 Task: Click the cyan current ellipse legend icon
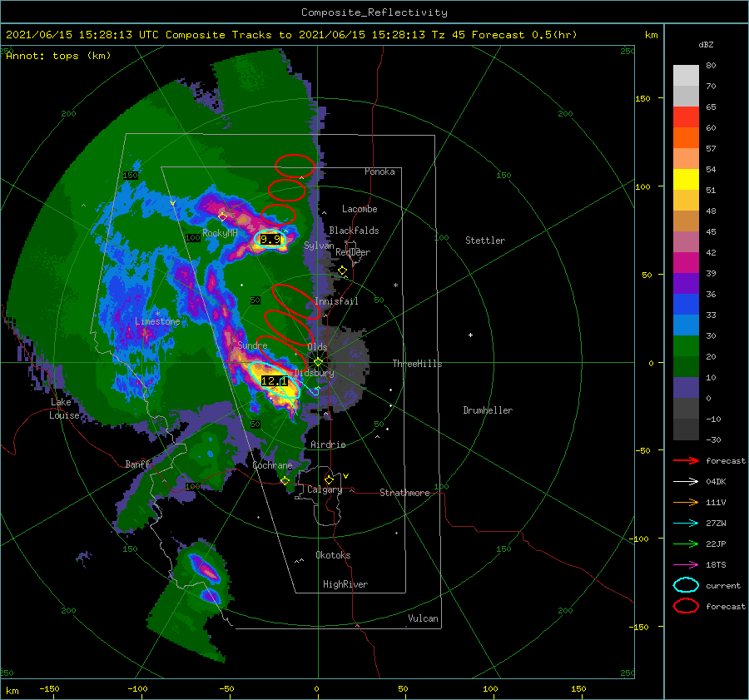click(x=686, y=585)
